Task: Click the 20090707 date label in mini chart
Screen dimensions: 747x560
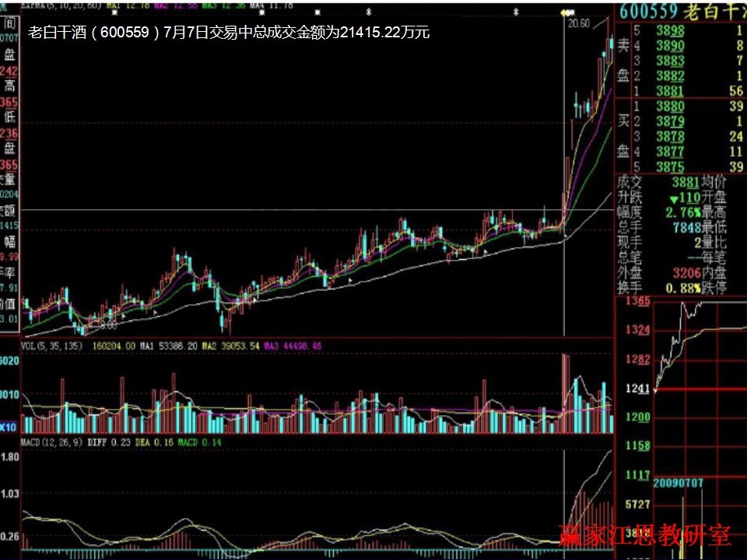Action: [679, 483]
